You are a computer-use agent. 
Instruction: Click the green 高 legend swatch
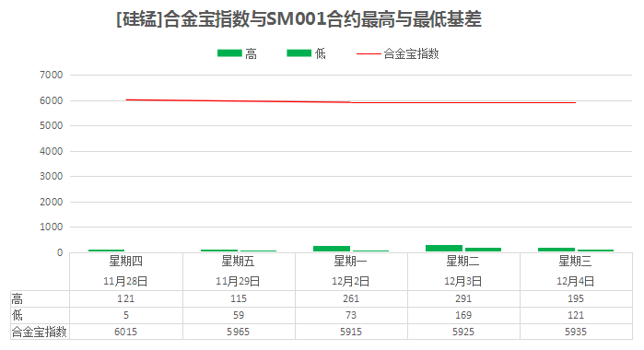point(229,53)
